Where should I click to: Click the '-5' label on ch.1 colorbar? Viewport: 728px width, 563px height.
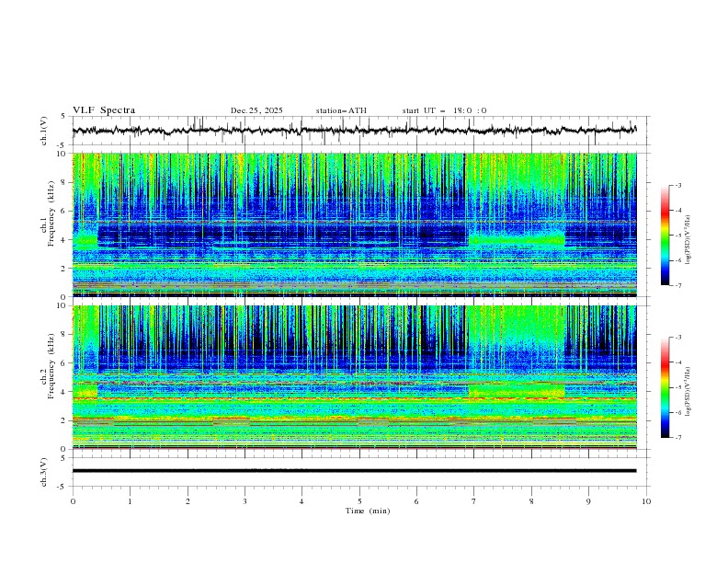tap(678, 236)
